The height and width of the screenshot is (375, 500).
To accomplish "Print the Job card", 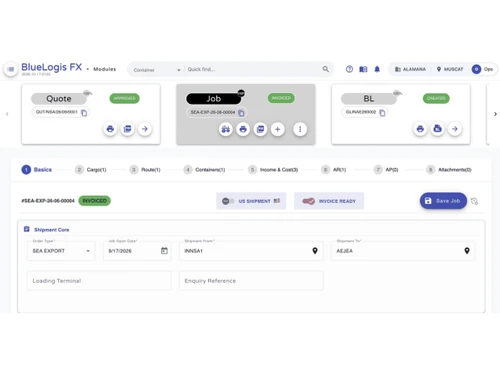I will click(x=243, y=129).
